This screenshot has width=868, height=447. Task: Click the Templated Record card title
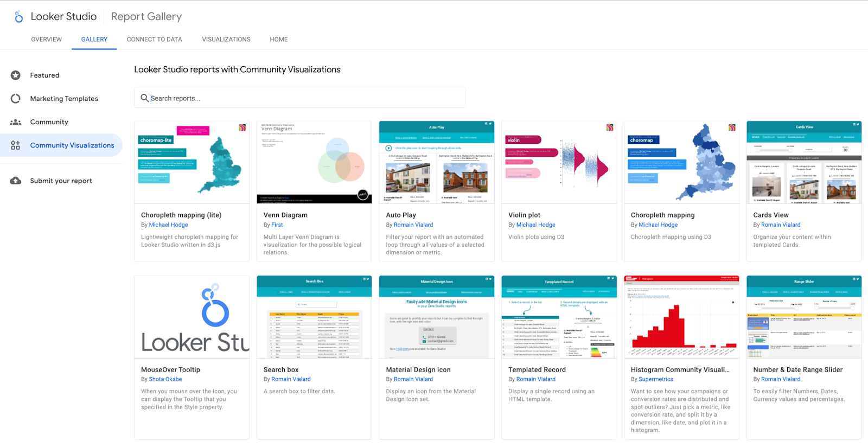(537, 370)
